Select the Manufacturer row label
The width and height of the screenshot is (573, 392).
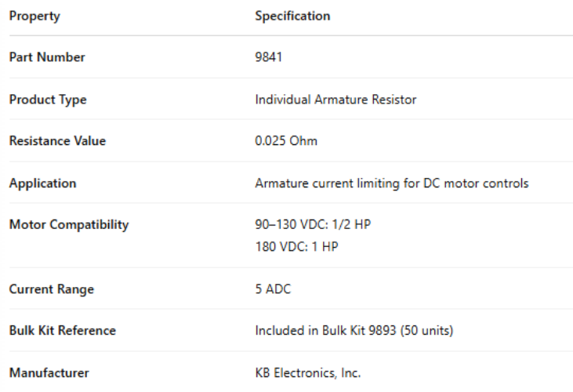pyautogui.click(x=49, y=373)
